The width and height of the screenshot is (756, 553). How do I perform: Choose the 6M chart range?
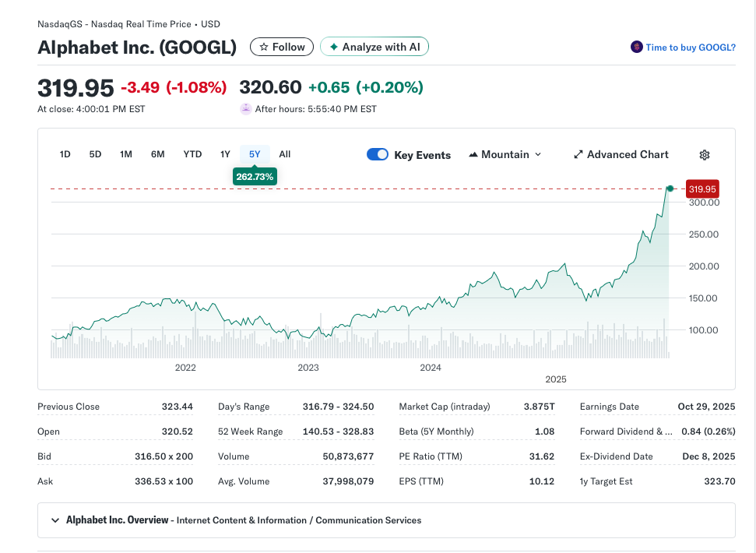[158, 154]
